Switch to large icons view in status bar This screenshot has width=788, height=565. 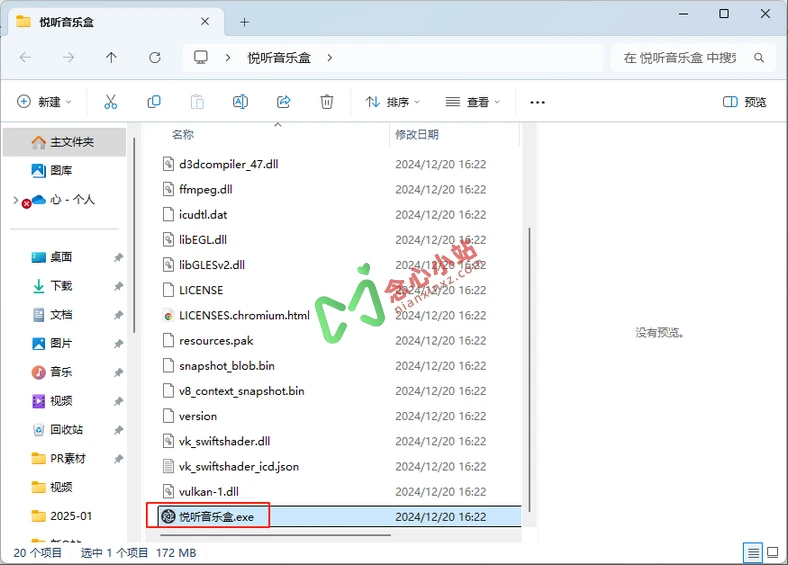pos(772,552)
